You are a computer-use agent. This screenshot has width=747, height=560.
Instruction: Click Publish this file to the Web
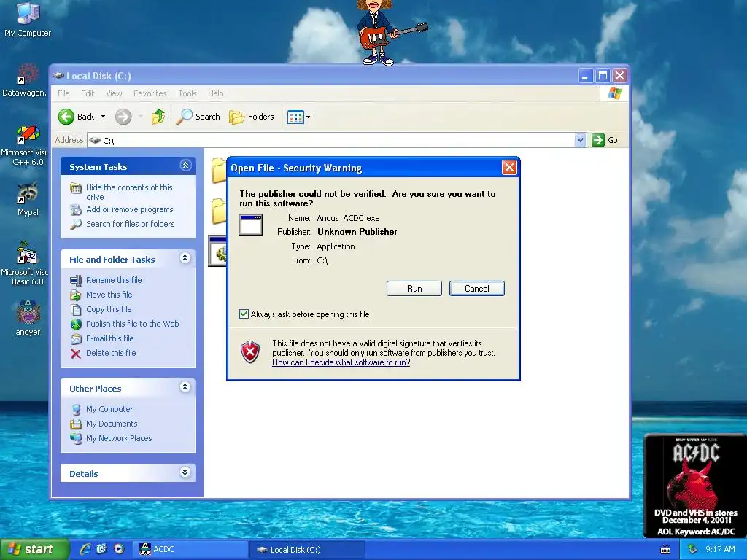(133, 324)
